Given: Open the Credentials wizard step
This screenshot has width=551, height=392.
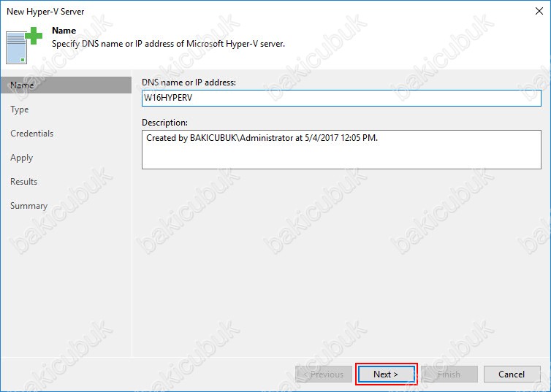Looking at the screenshot, I should coord(32,134).
